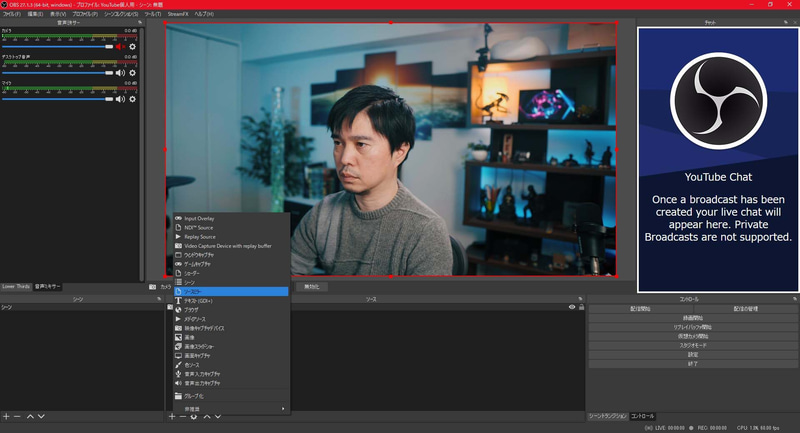Move scene down with scenes arrow
The height and width of the screenshot is (433, 800).
coord(41,417)
